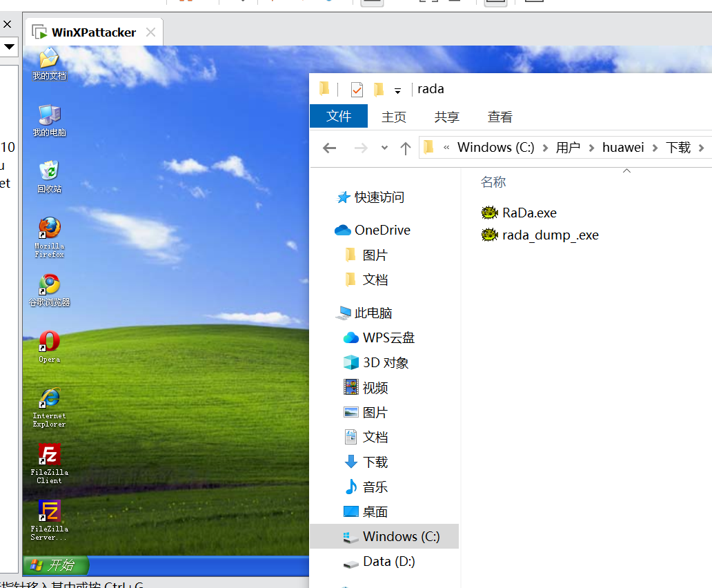Image resolution: width=712 pixels, height=588 pixels.
Task: Open the 我的文档 desktop icon
Action: 49,64
